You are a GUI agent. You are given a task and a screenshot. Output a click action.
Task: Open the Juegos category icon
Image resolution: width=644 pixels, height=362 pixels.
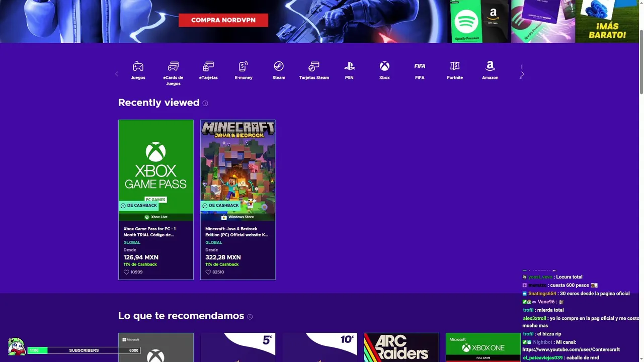coord(138,66)
